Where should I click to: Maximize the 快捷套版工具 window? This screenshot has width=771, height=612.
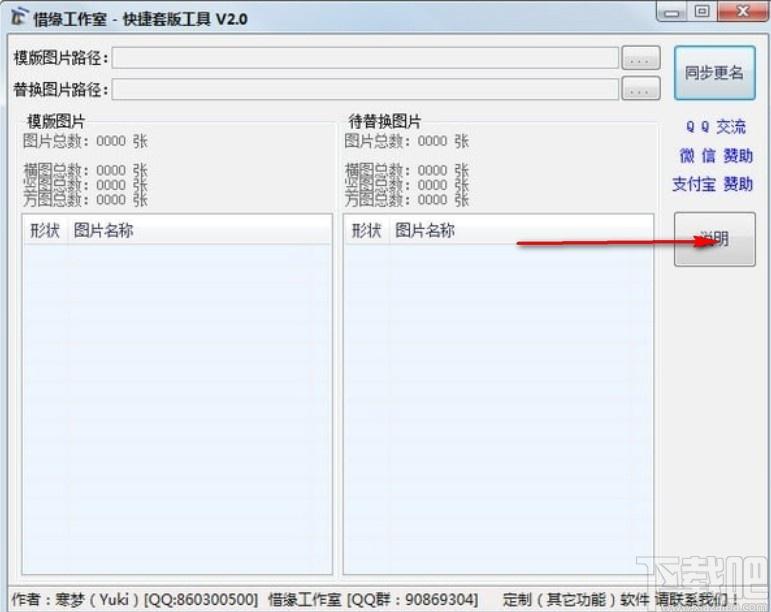(x=701, y=12)
